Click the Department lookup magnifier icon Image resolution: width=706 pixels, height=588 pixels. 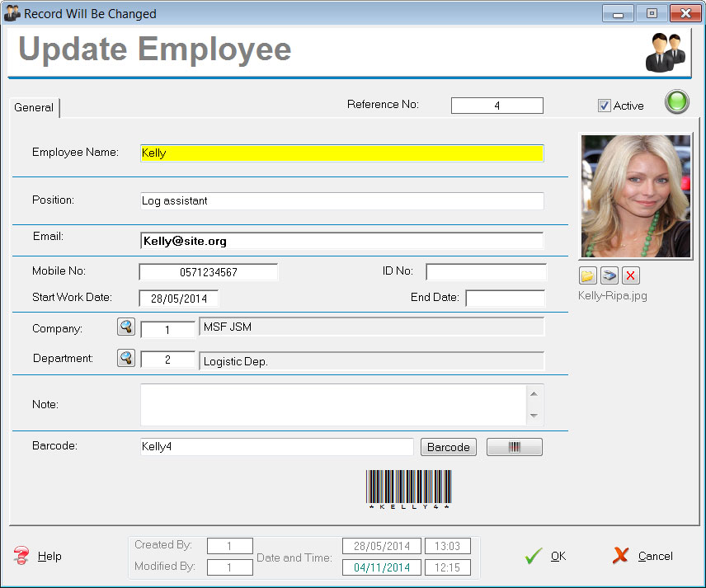pyautogui.click(x=126, y=359)
